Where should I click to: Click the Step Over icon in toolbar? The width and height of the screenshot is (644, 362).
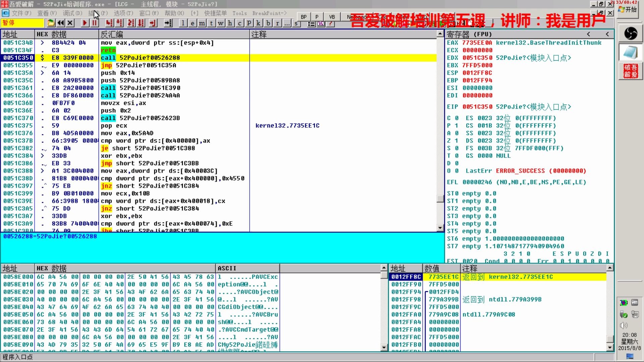coord(118,23)
